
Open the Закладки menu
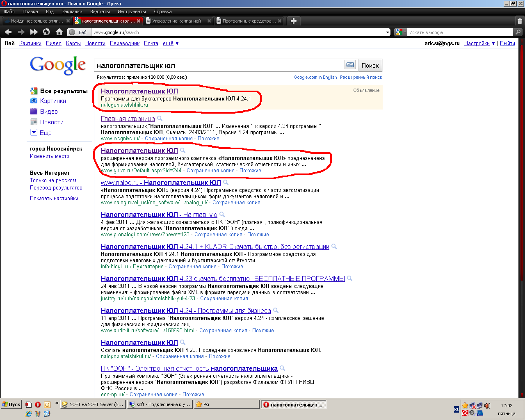coord(72,11)
